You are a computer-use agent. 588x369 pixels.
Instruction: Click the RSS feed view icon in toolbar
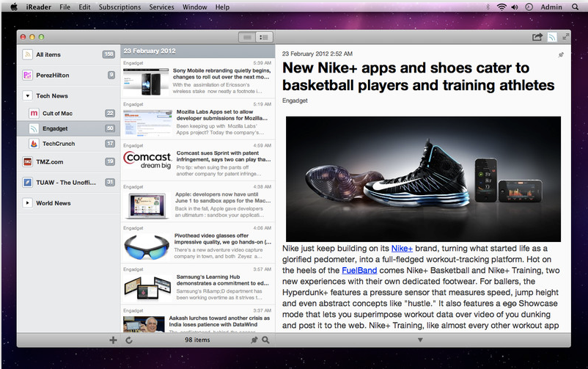(551, 37)
